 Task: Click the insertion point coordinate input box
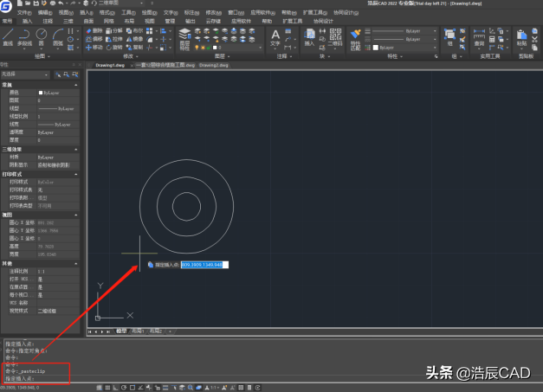point(204,265)
